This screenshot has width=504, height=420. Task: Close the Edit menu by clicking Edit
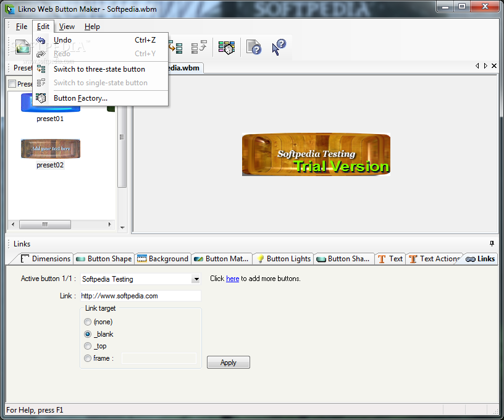click(x=43, y=27)
